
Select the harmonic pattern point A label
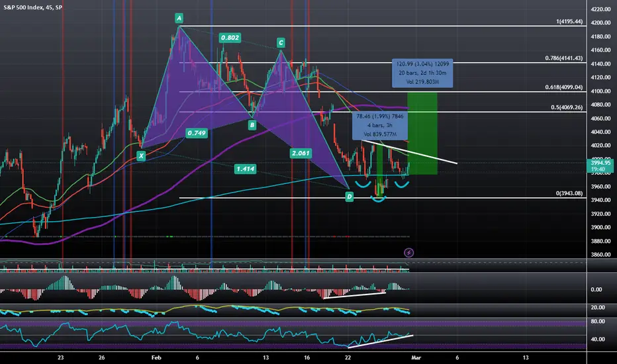[x=179, y=18]
